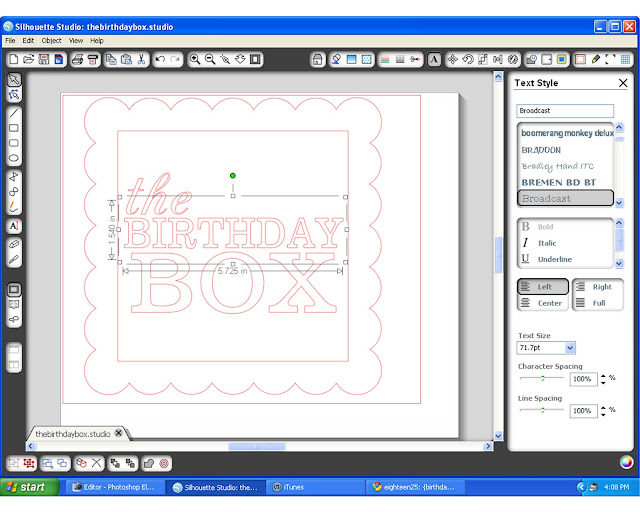
Task: Click the Undo arrow icon
Action: point(160,60)
